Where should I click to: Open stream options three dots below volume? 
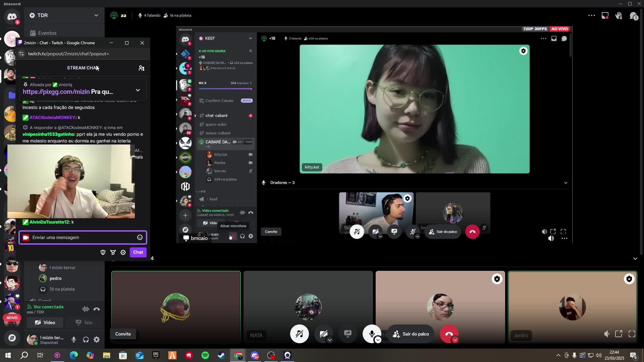coord(565,238)
